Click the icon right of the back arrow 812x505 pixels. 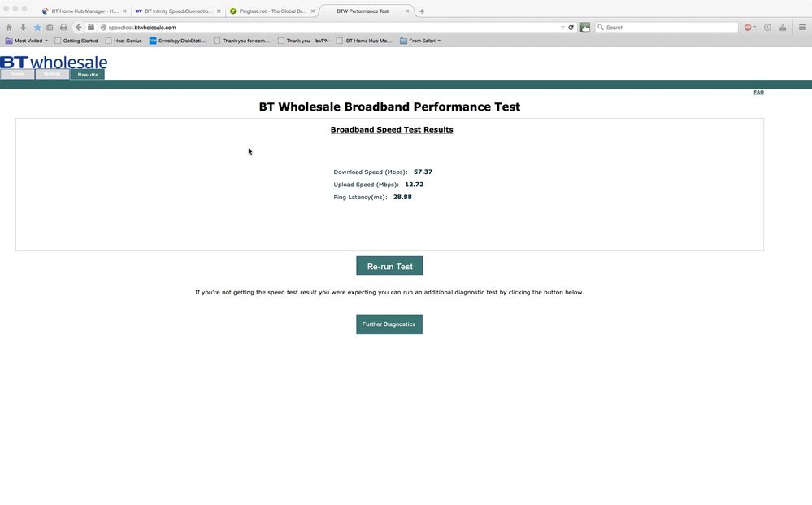click(x=91, y=28)
